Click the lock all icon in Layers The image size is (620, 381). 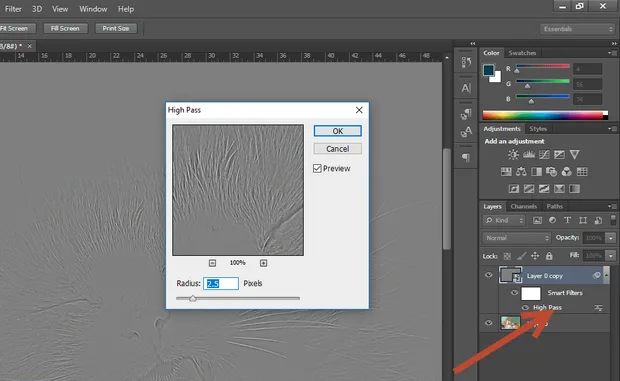(549, 256)
